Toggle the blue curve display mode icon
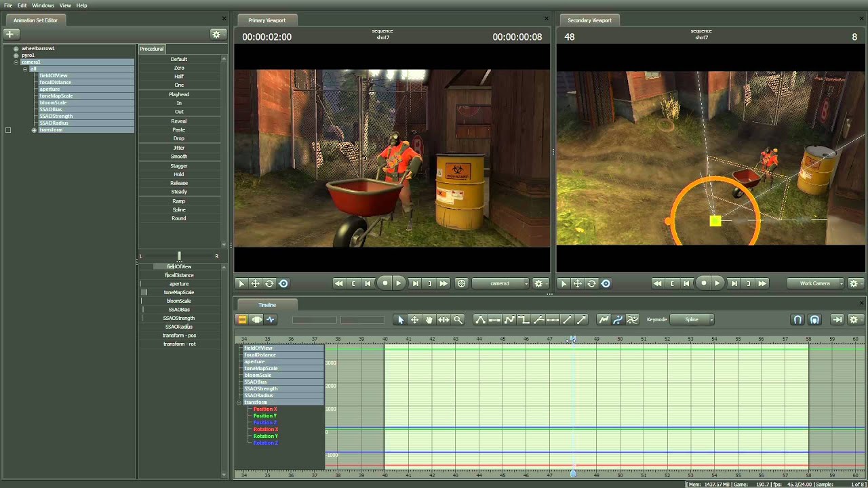Image resolution: width=868 pixels, height=488 pixels. coord(618,320)
